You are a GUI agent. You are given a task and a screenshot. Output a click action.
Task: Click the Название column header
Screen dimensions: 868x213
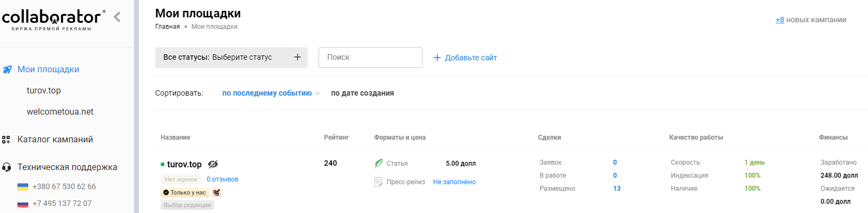tap(175, 137)
